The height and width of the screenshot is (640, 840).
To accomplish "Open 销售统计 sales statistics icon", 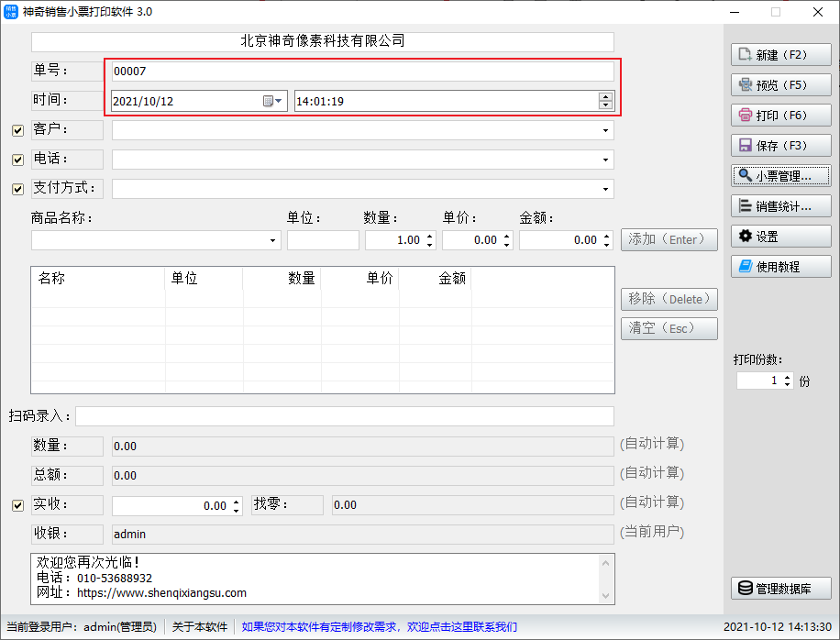I will (745, 206).
